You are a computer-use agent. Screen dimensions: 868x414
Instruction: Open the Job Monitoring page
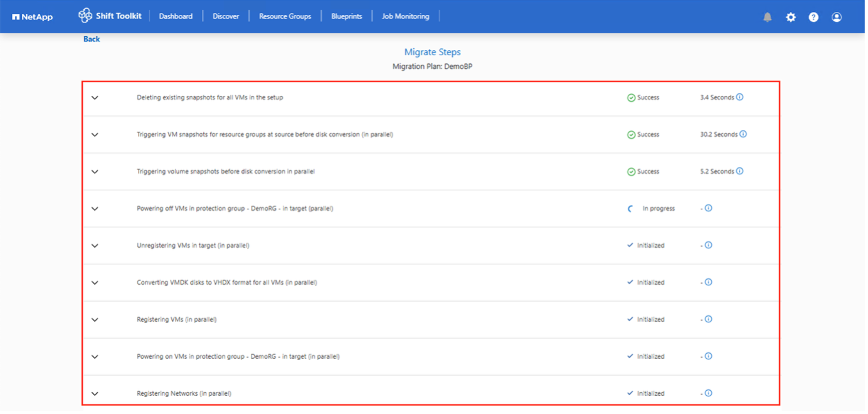pyautogui.click(x=405, y=16)
